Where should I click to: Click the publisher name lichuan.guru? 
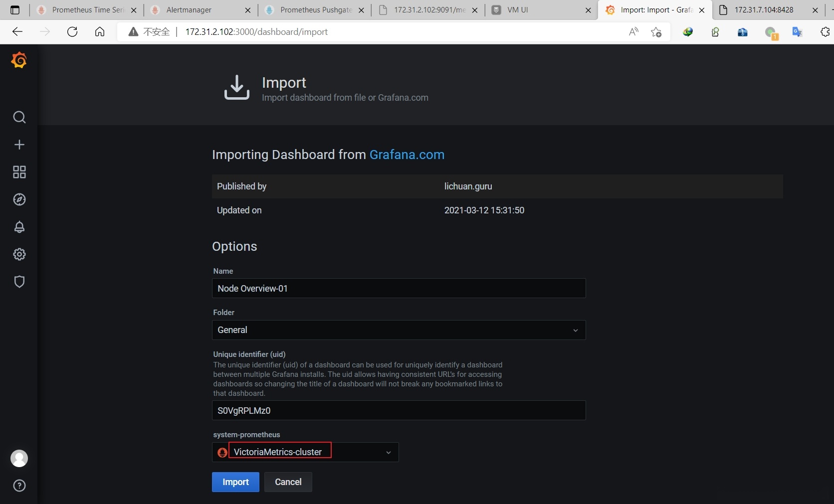click(x=468, y=186)
